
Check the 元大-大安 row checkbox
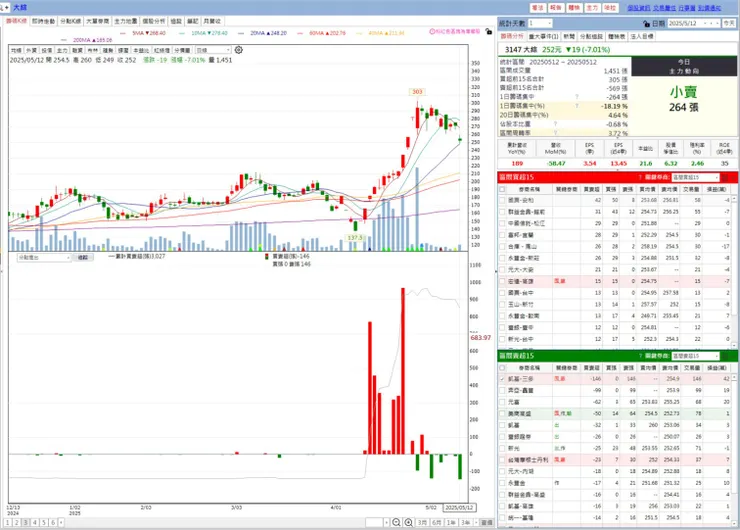502,270
